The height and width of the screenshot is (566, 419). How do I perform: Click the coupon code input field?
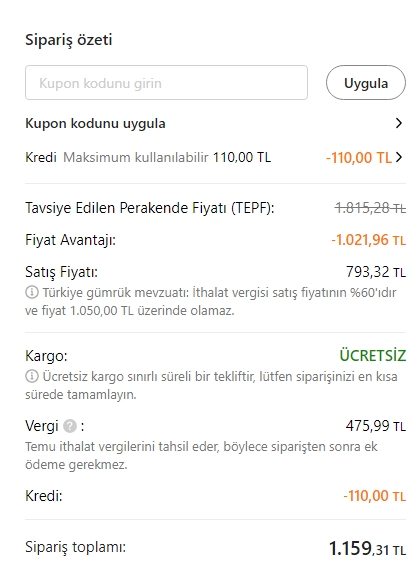(x=166, y=83)
